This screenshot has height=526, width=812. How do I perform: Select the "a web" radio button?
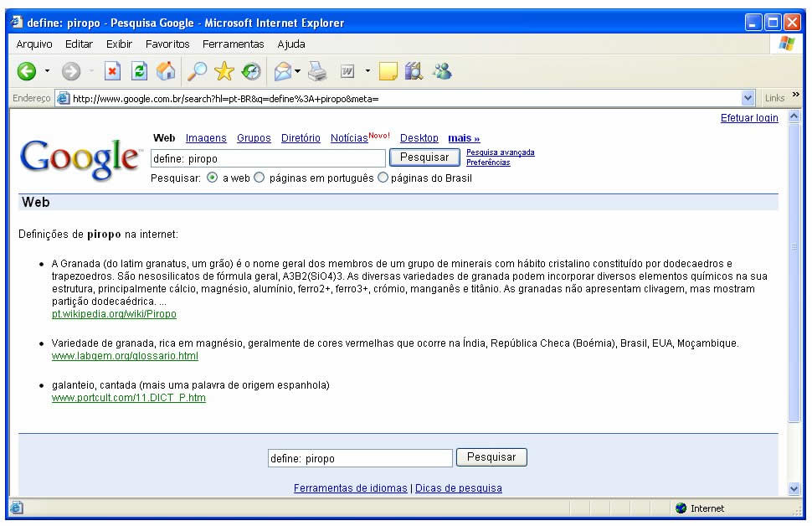[213, 178]
